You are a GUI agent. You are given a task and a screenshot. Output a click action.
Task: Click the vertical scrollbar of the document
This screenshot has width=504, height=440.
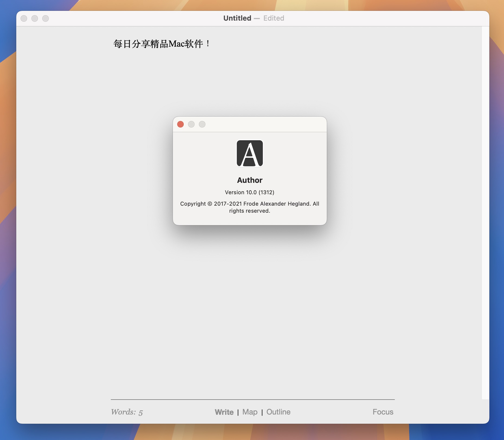click(x=485, y=213)
